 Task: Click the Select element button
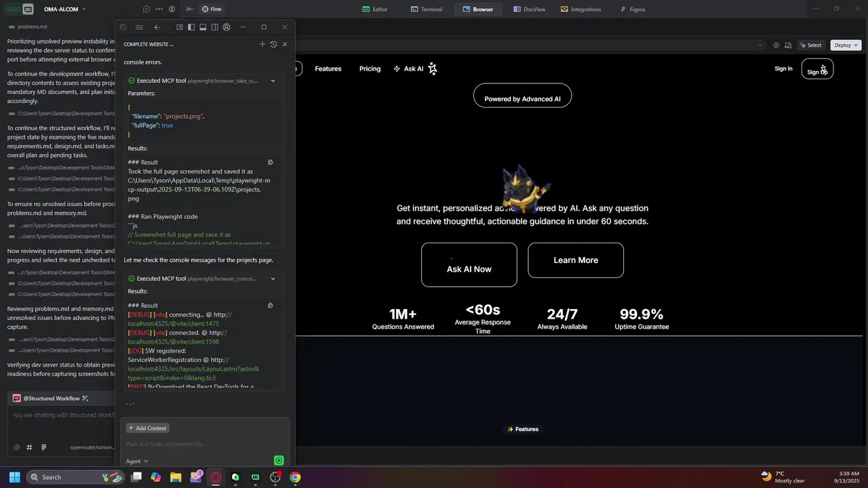pyautogui.click(x=810, y=45)
